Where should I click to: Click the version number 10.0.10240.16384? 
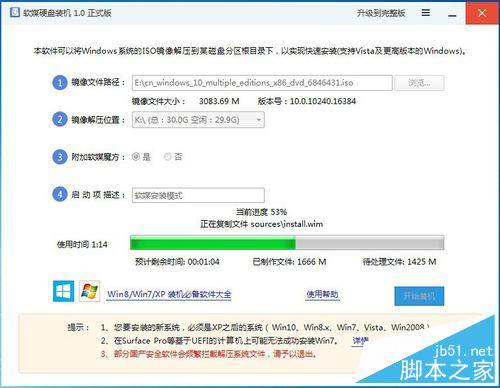pos(323,101)
